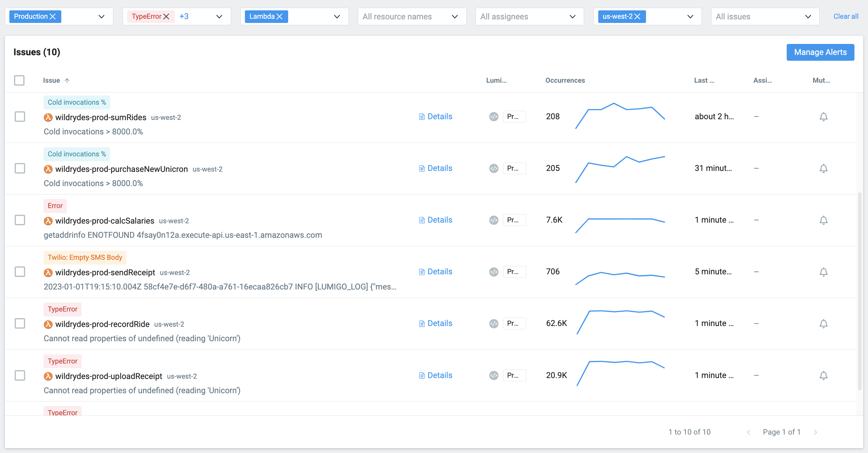Open the All issues filter dropdown
The height and width of the screenshot is (453, 868).
[x=765, y=16]
